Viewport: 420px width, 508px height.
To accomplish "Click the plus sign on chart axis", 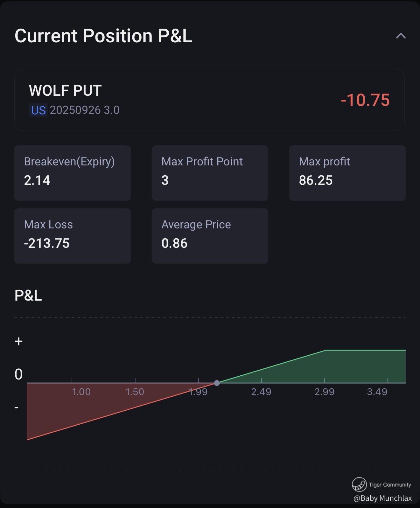I will (19, 341).
